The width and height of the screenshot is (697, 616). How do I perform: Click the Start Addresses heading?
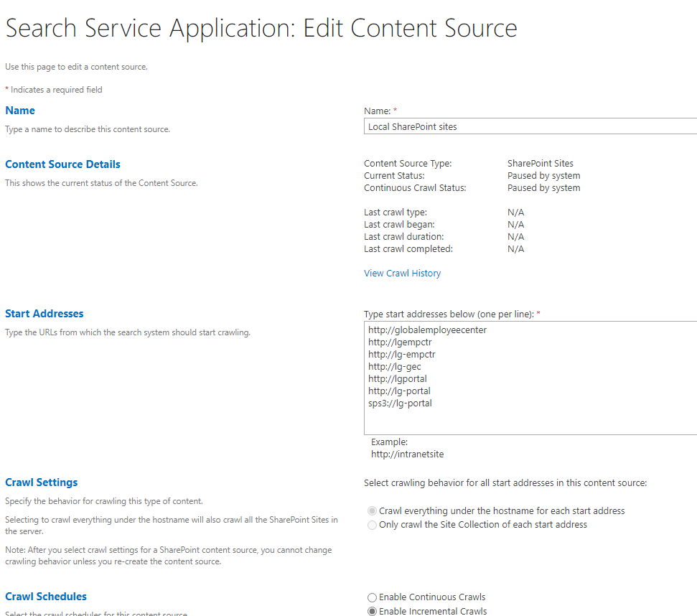pyautogui.click(x=44, y=313)
